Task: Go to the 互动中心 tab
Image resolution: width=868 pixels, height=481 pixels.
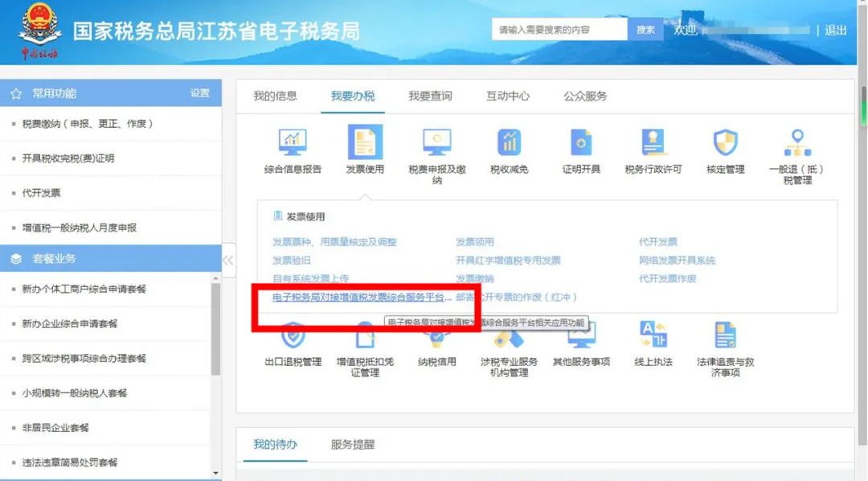Action: 508,97
